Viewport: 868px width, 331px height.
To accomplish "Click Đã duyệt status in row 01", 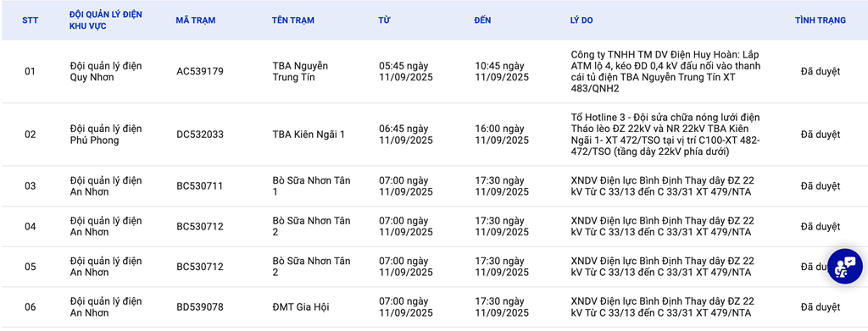I will [821, 71].
